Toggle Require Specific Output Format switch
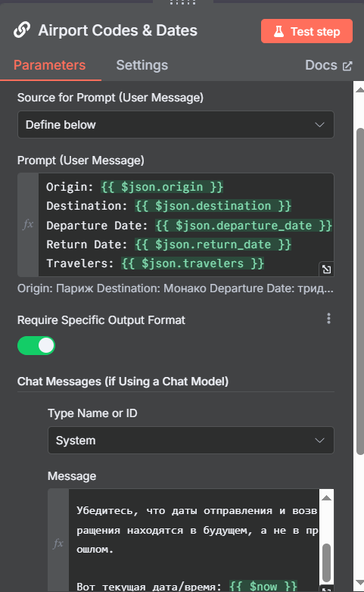The height and width of the screenshot is (592, 364). click(x=36, y=346)
